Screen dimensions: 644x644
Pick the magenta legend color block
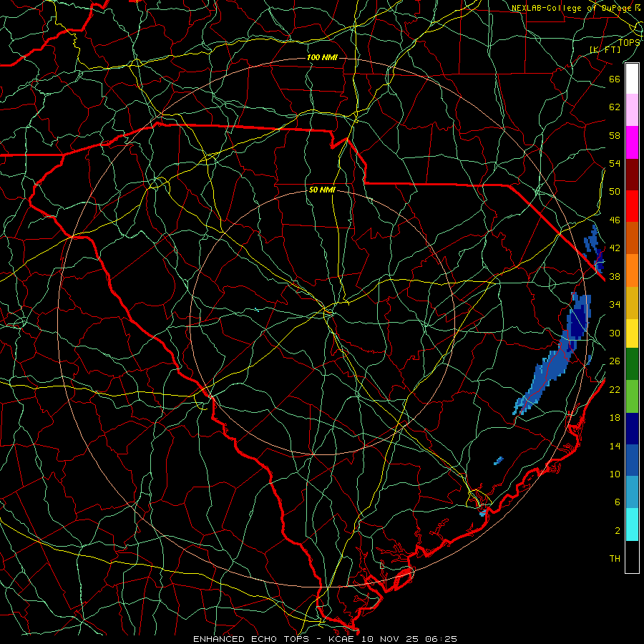tap(632, 142)
